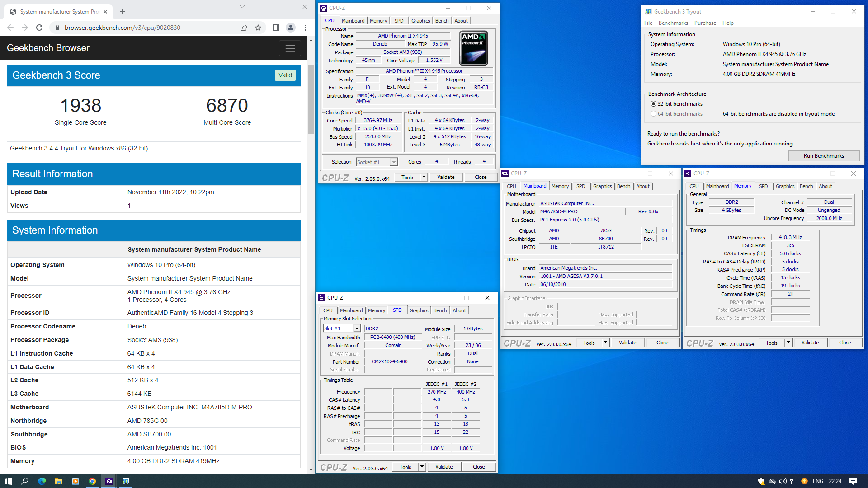Switch to Chrome in the taskbar
Image resolution: width=868 pixels, height=488 pixels.
tap(92, 481)
